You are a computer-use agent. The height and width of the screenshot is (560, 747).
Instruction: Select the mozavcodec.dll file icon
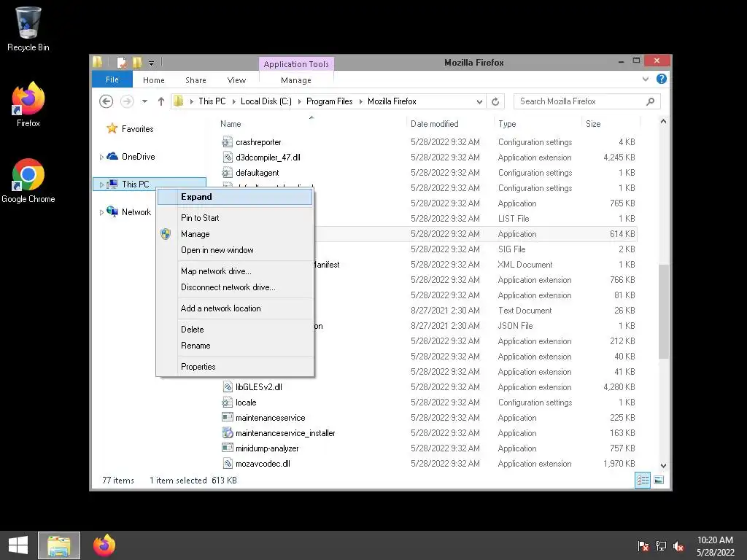coord(228,463)
